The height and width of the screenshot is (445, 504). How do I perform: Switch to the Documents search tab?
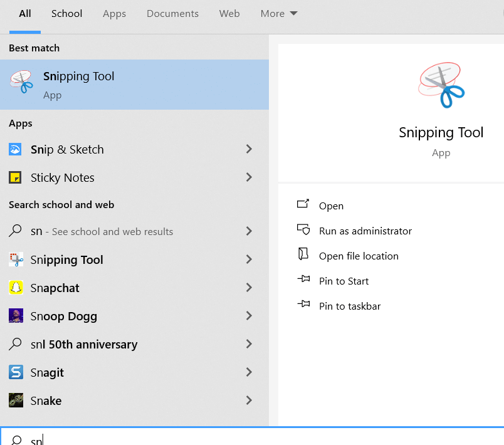(172, 13)
